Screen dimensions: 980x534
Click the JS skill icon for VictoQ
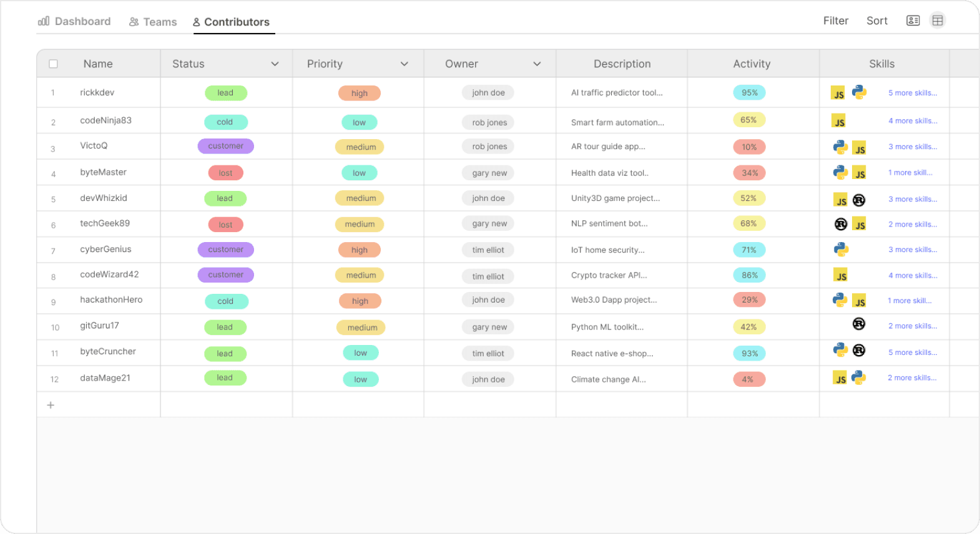tap(860, 148)
